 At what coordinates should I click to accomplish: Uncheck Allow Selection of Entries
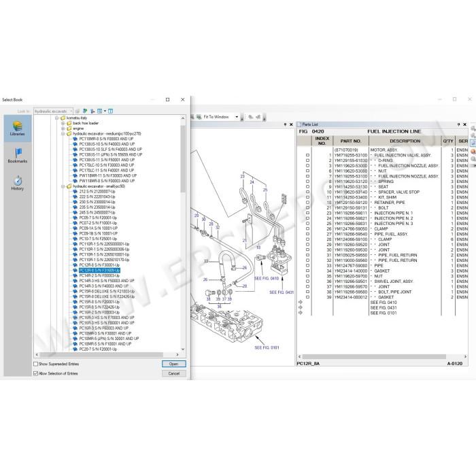[35, 373]
